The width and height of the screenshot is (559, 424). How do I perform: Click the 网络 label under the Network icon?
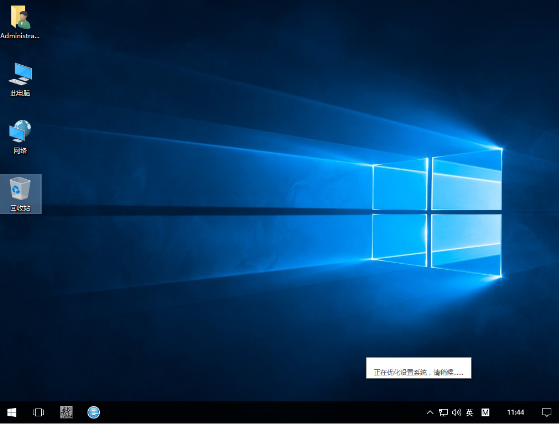20,150
